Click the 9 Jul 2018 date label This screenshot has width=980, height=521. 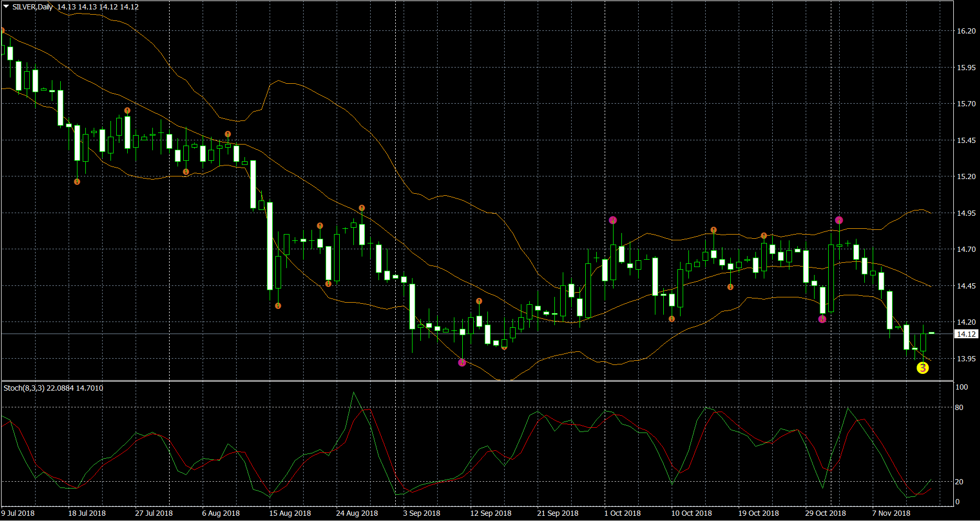[18, 513]
